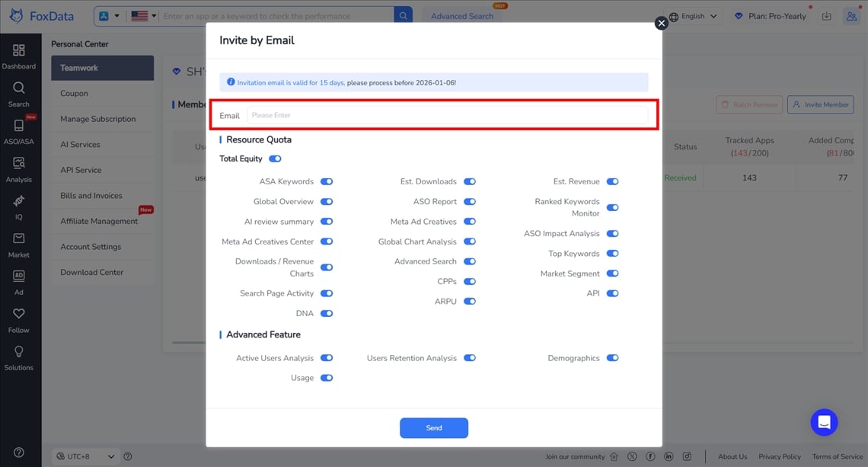Click the Follow heart icon
This screenshot has height=467, width=868.
point(18,314)
